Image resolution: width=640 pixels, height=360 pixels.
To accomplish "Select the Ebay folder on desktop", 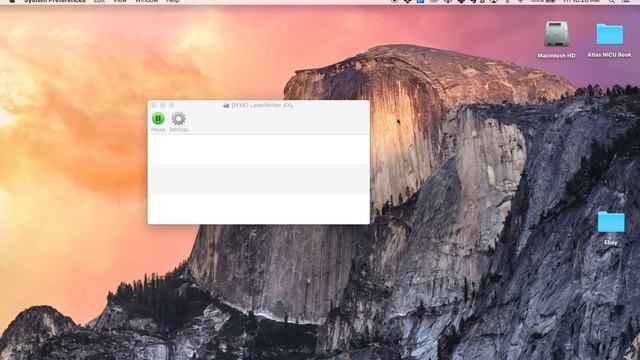I will [611, 222].
